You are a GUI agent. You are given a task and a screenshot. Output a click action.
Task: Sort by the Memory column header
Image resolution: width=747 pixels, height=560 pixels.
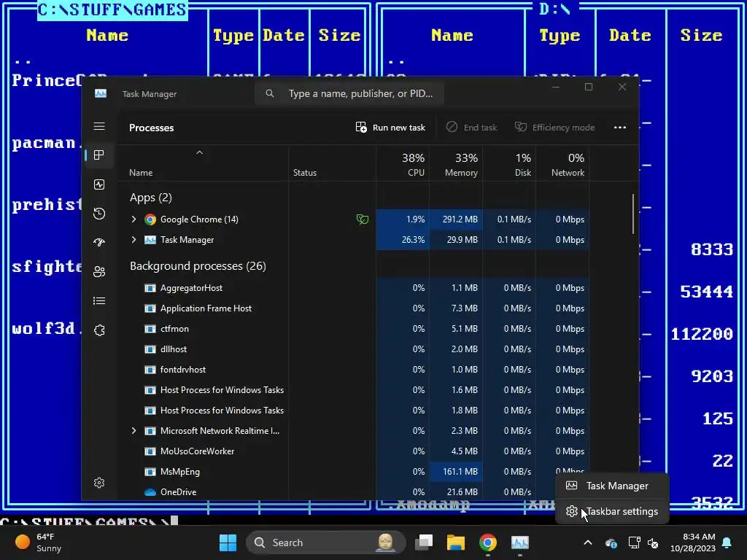457,164
